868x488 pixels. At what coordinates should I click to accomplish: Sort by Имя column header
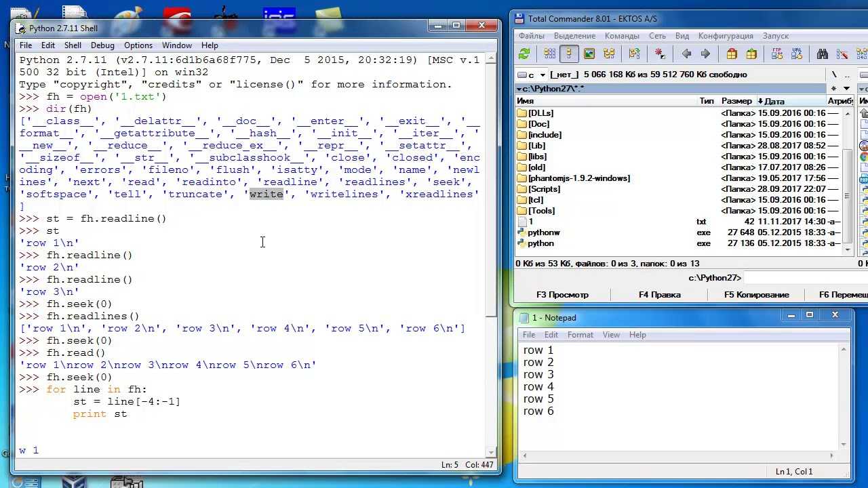(x=606, y=101)
